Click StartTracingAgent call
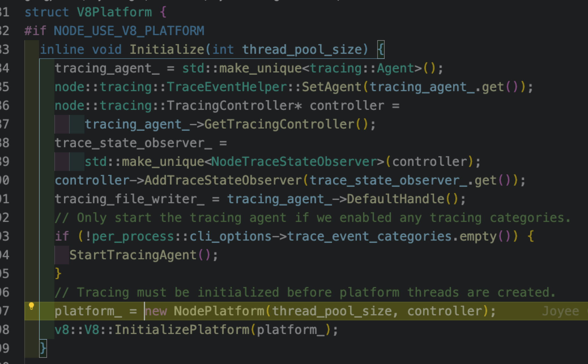 pos(133,255)
